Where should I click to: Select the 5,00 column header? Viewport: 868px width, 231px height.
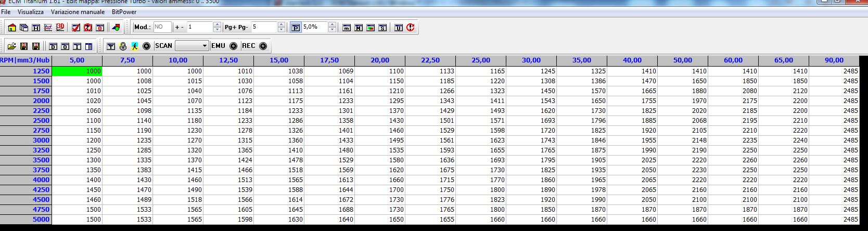point(77,60)
